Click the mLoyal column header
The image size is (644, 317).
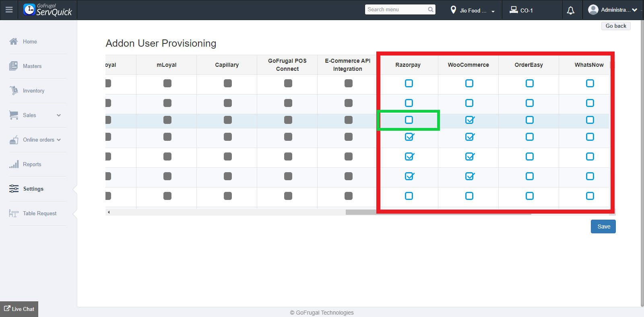click(x=167, y=65)
